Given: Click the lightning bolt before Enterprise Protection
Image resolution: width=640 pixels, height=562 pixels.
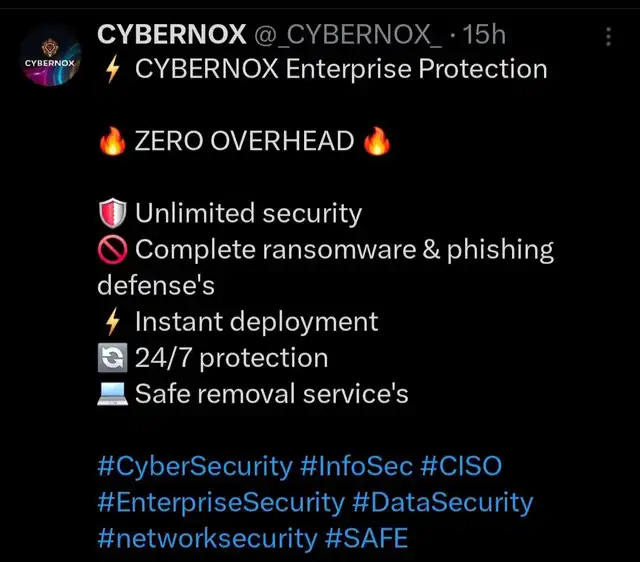Looking at the screenshot, I should pyautogui.click(x=112, y=70).
